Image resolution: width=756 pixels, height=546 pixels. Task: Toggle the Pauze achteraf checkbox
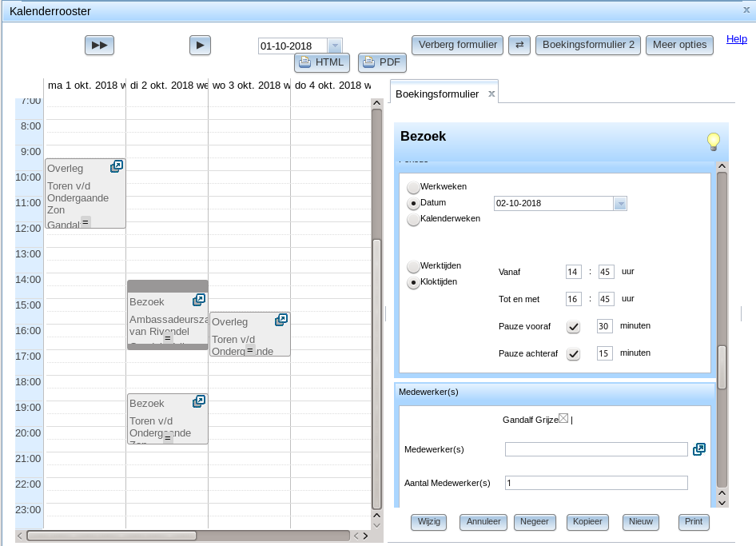click(x=573, y=354)
